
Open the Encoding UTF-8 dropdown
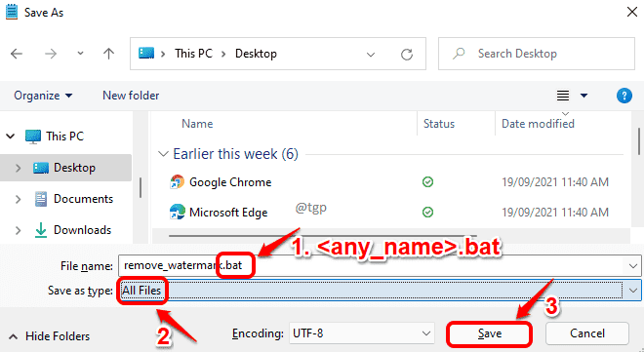[x=361, y=333]
